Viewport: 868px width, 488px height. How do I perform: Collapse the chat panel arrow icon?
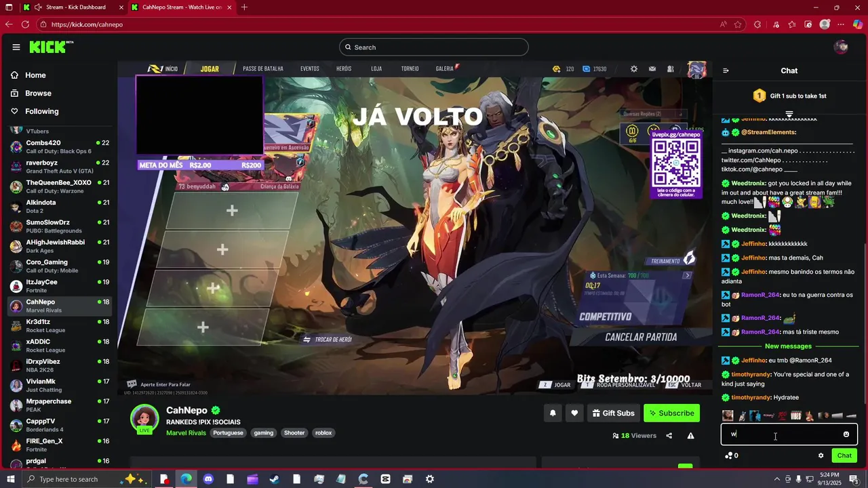[726, 70]
